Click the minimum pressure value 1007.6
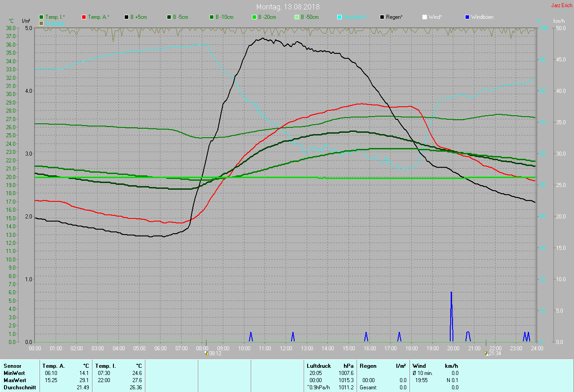Screen dimensions: 574x392 (346, 373)
